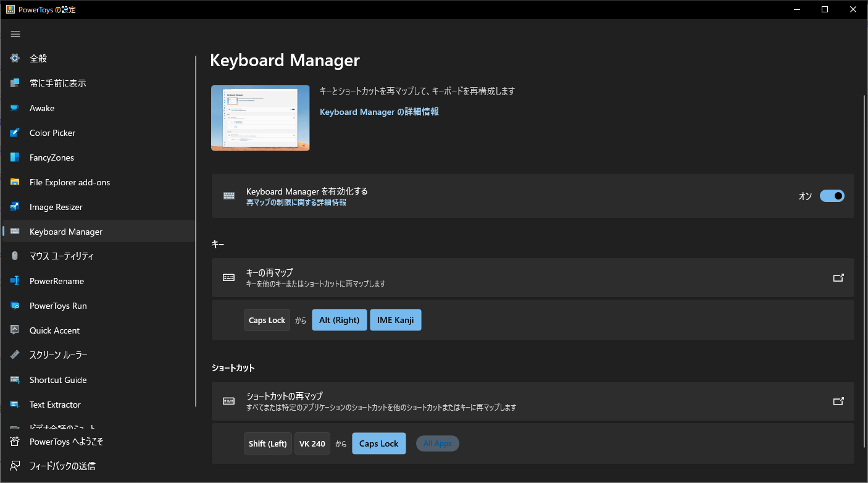Select the PowerToys Run icon
The image size is (868, 483).
click(x=15, y=306)
